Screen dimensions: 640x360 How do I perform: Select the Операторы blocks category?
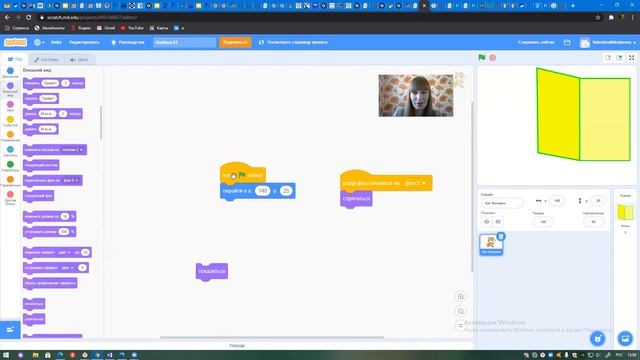(10, 166)
